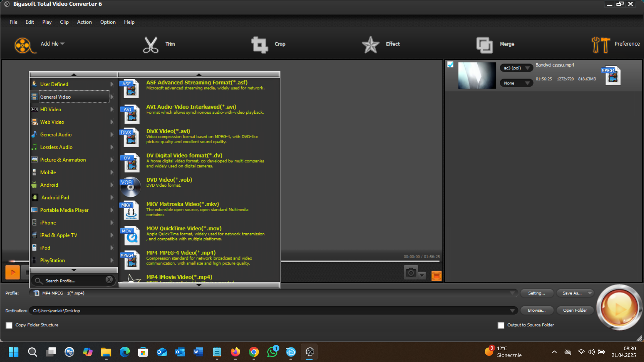644x362 pixels.
Task: Open the Help menu
Action: coord(129,22)
